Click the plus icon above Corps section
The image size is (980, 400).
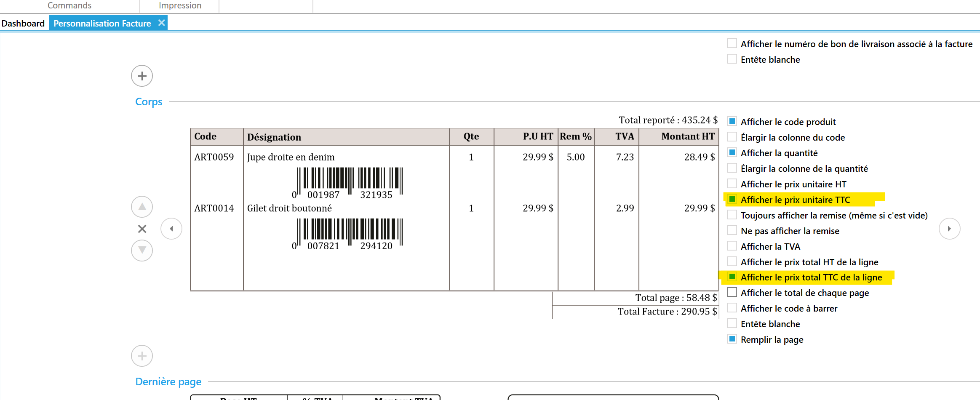142,76
